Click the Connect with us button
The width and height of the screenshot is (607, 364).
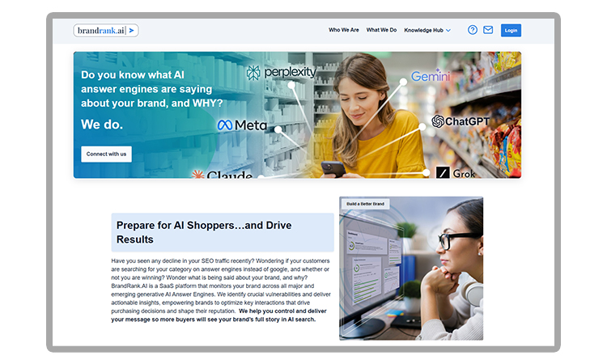[x=106, y=154]
